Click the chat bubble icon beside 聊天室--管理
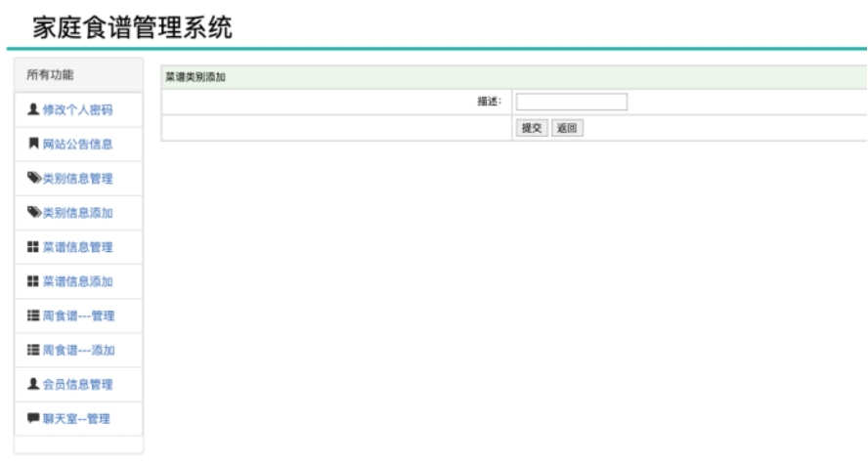Viewport: 868px width, 461px height. [x=33, y=418]
